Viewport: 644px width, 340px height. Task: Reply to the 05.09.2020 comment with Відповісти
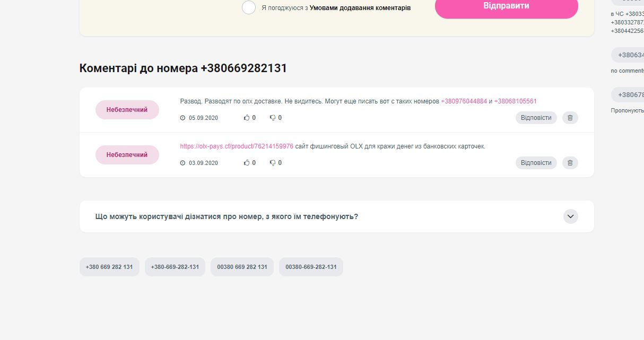click(x=536, y=118)
